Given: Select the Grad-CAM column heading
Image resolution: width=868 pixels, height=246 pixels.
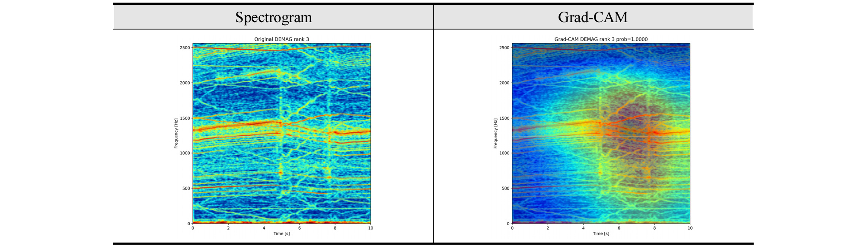Looking at the screenshot, I should 593,17.
